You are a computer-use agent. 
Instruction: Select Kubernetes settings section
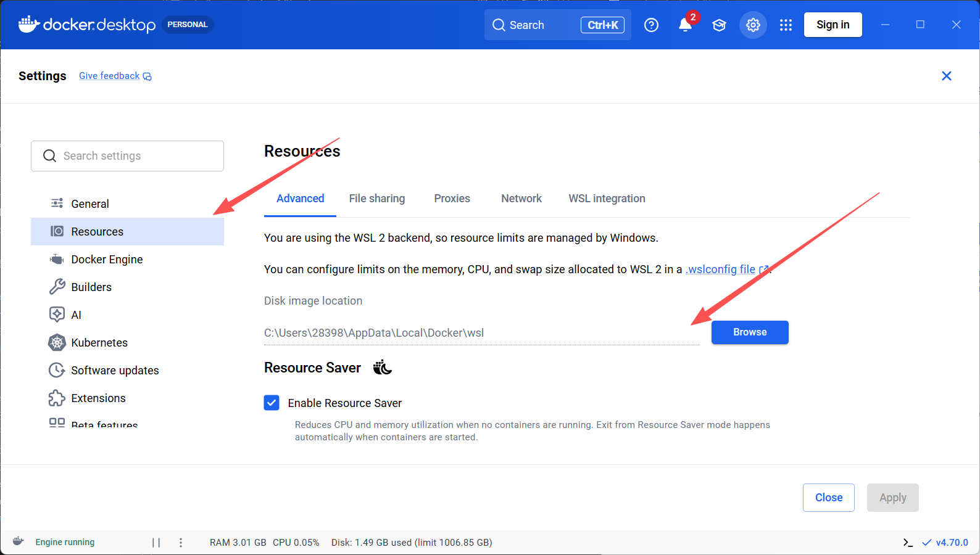pos(127,342)
